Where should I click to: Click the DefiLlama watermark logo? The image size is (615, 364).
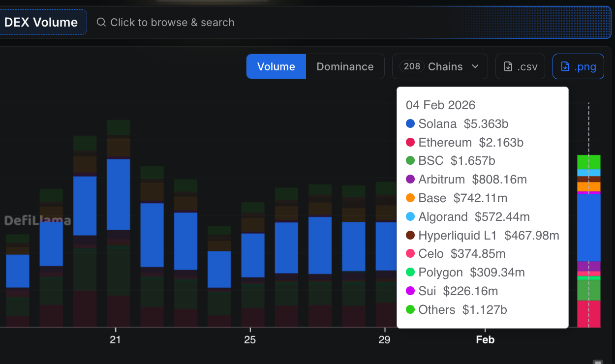coord(37,221)
